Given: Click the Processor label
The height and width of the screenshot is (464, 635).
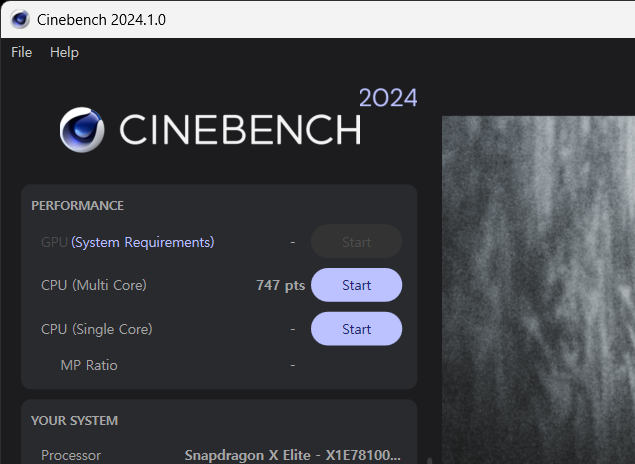Looking at the screenshot, I should [71, 455].
